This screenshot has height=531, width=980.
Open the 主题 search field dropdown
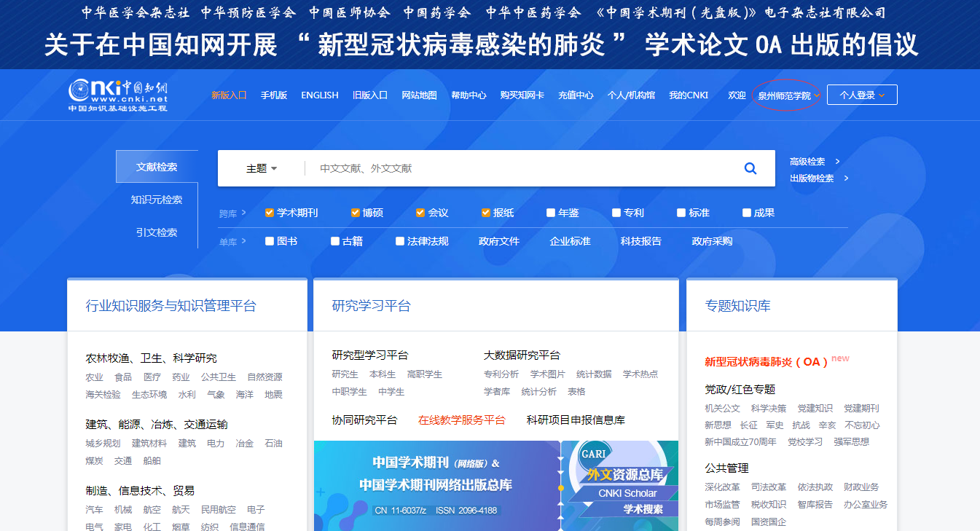pyautogui.click(x=262, y=168)
